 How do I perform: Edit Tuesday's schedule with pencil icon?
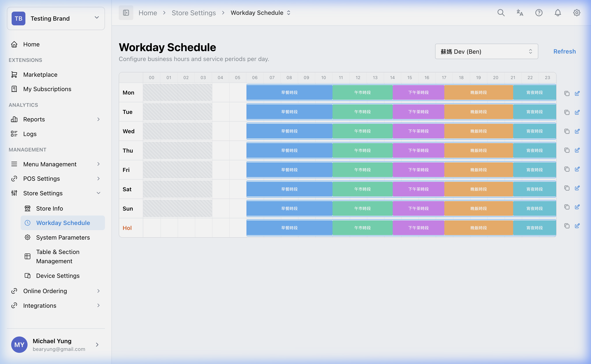577,112
